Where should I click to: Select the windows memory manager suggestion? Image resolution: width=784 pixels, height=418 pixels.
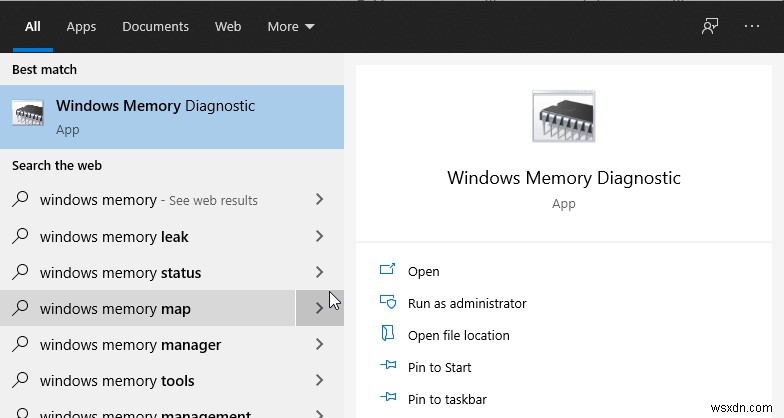(x=130, y=345)
